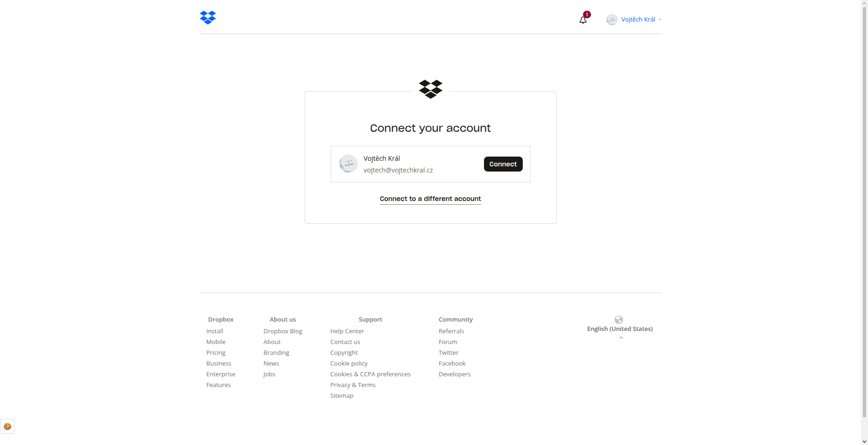
Task: Open the Jobs footer link
Action: [270, 374]
